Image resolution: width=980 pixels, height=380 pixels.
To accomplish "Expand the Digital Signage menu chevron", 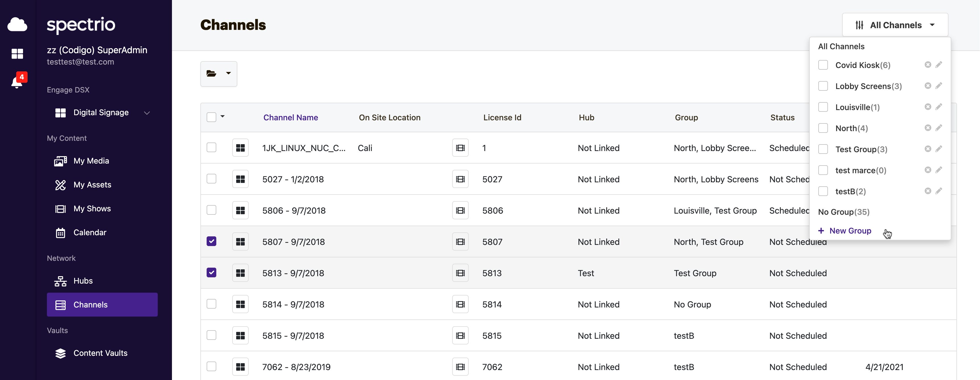I will coord(147,113).
